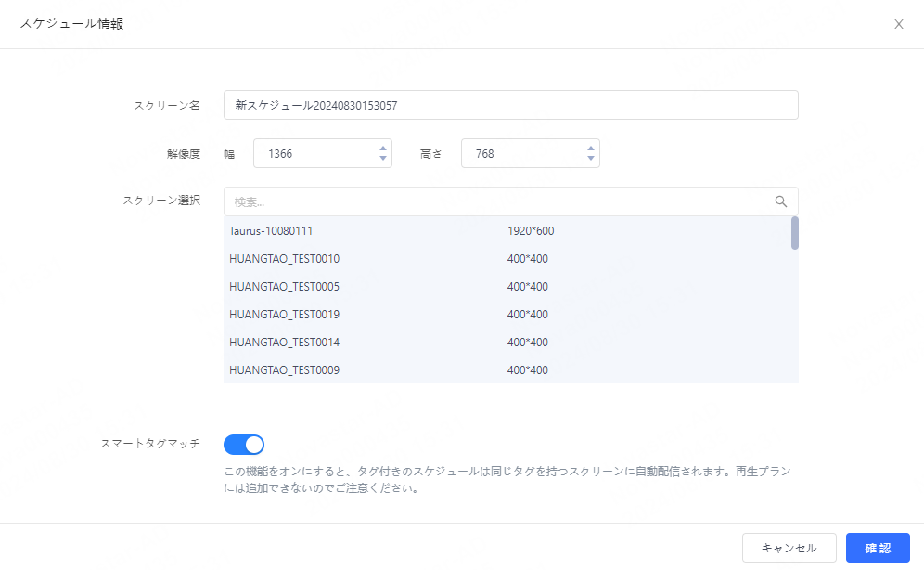This screenshot has height=570, width=924.
Task: Decrease the 幅 width value with down arrow
Action: point(383,159)
